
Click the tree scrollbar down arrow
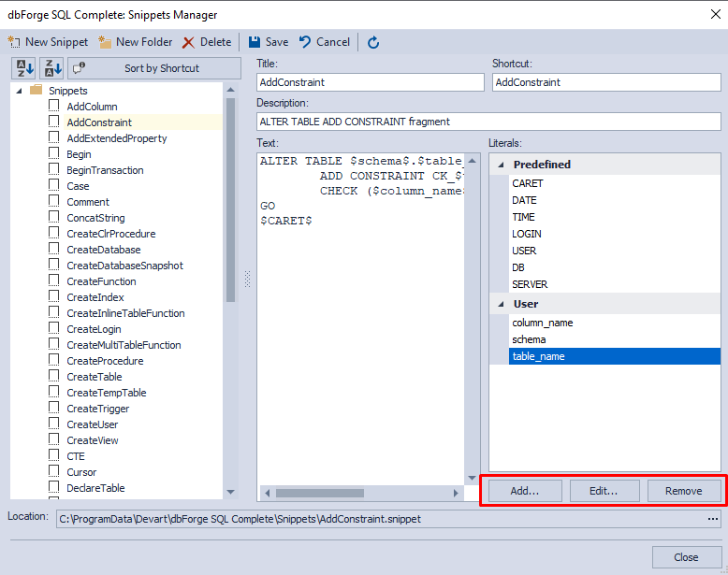tap(231, 492)
